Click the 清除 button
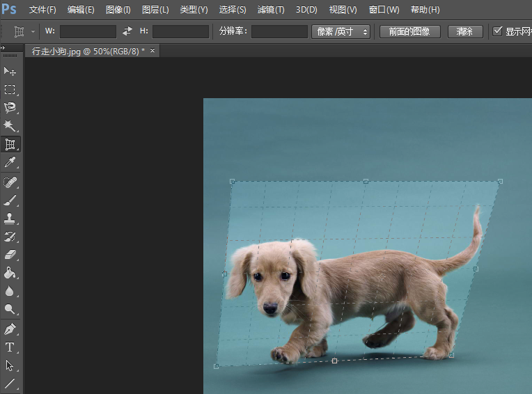Screen dimensions: 532x394 click(464, 31)
